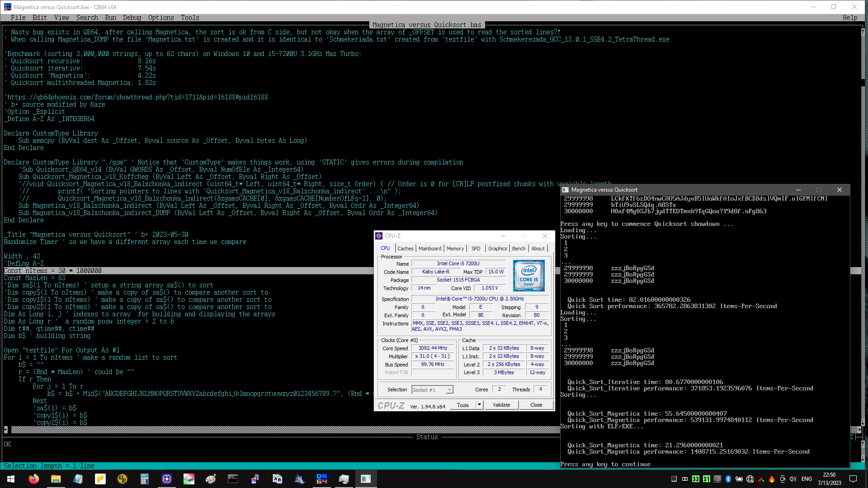Click the Const MaxLen = 63 line
The height and width of the screenshot is (488, 868).
34,278
